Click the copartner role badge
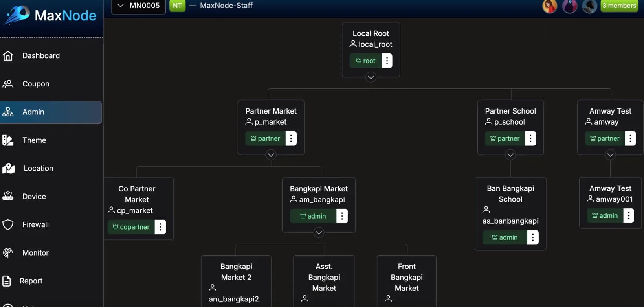The image size is (644, 307). pyautogui.click(x=131, y=227)
